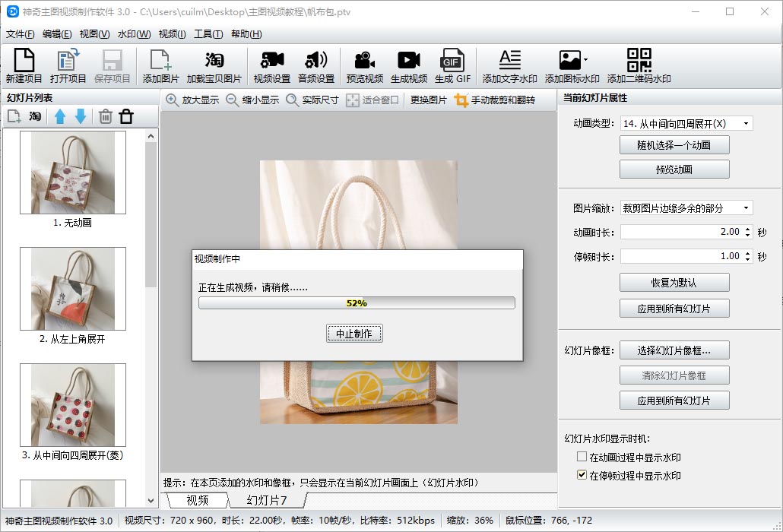Select slide thumbnail 2. 从左上角展开

[73, 289]
